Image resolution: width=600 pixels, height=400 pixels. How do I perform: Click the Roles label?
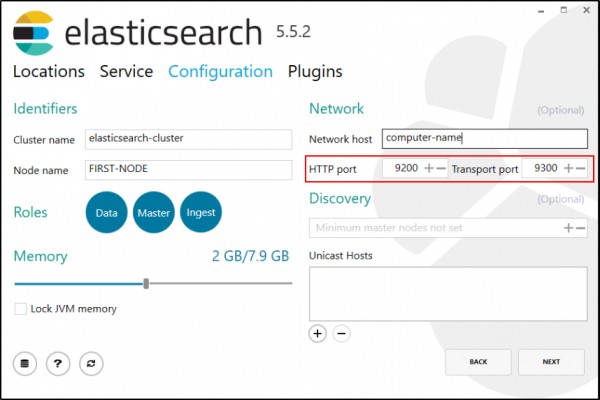[x=31, y=212]
